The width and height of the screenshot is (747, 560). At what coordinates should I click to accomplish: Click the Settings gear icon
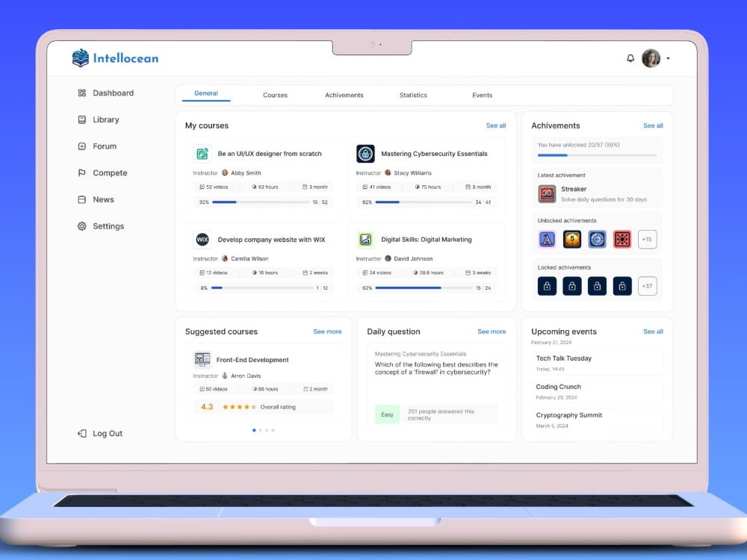click(82, 226)
